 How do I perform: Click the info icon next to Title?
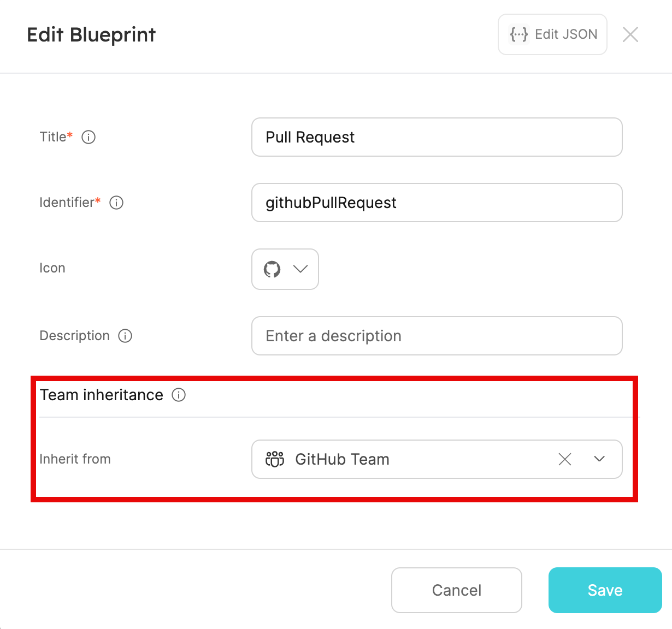[89, 137]
